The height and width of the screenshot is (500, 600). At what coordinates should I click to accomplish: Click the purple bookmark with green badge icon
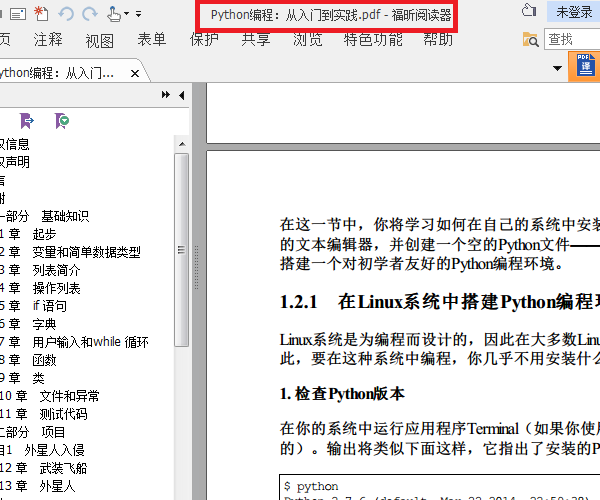[62, 121]
